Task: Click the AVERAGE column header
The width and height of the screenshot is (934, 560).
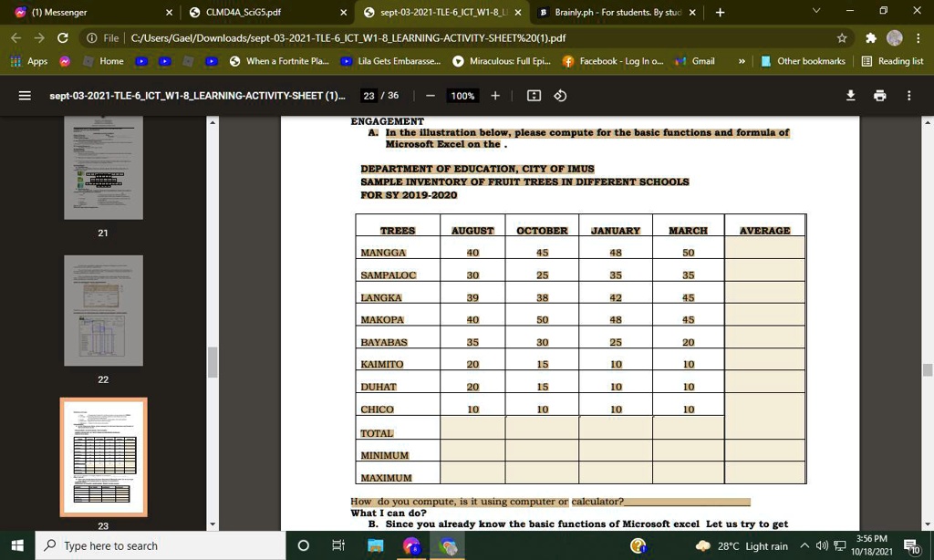Action: point(765,231)
